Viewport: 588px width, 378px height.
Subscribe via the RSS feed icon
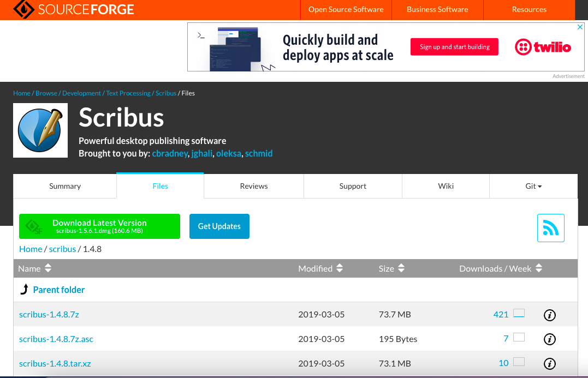550,228
